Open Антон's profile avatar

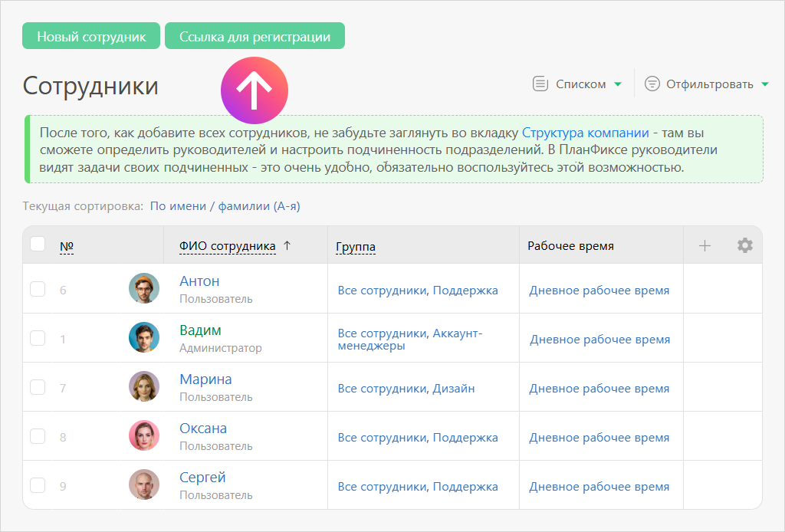click(144, 288)
